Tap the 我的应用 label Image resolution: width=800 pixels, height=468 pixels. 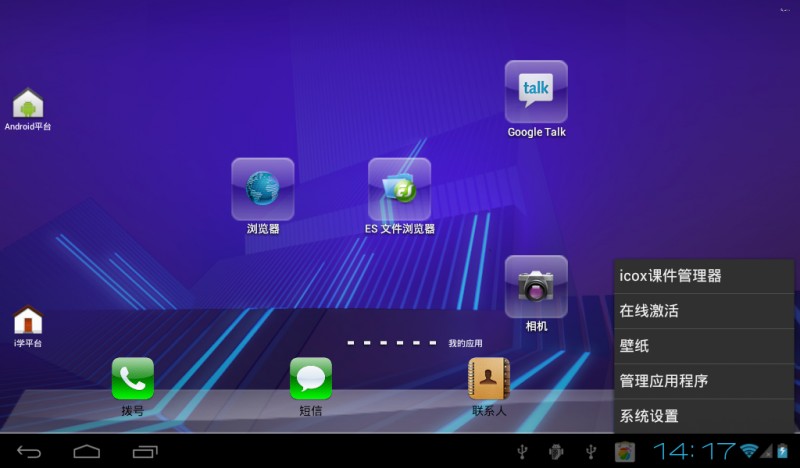click(465, 343)
